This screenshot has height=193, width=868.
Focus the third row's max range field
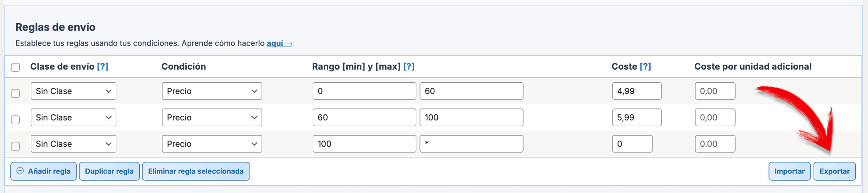pos(471,144)
